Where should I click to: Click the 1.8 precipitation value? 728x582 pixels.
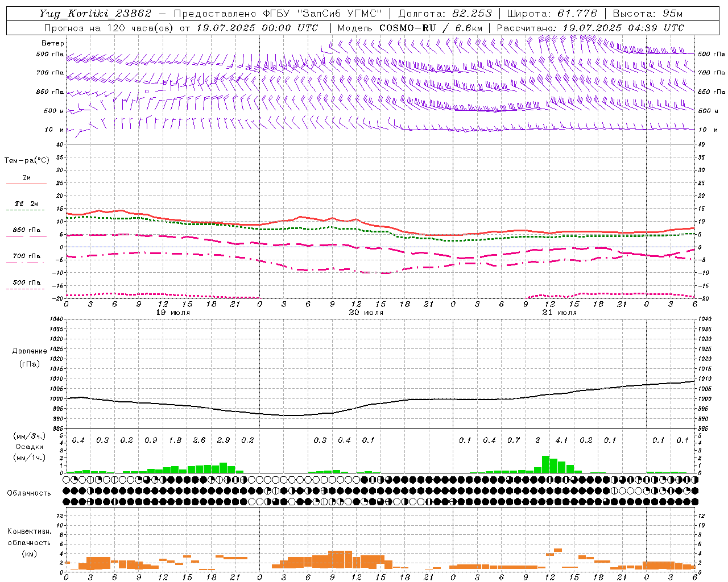[x=175, y=440]
